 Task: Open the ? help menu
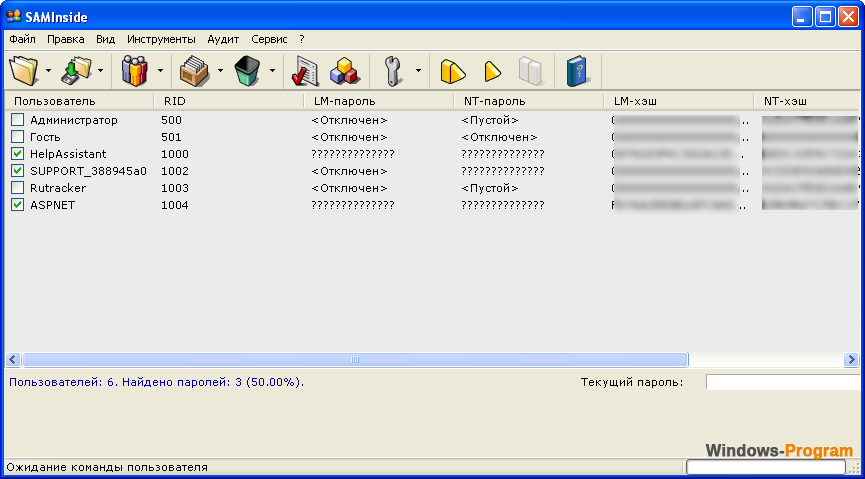[x=302, y=39]
